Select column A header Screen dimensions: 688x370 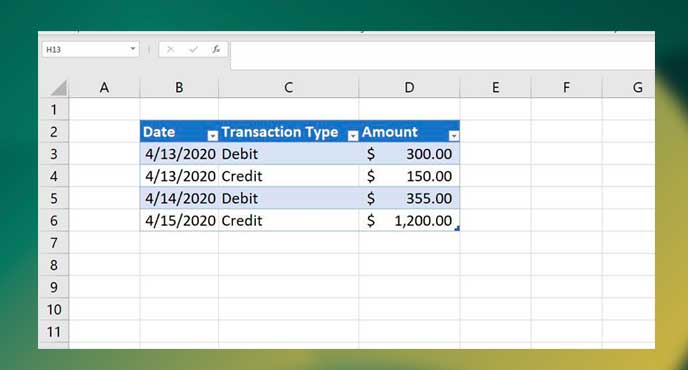(x=104, y=88)
